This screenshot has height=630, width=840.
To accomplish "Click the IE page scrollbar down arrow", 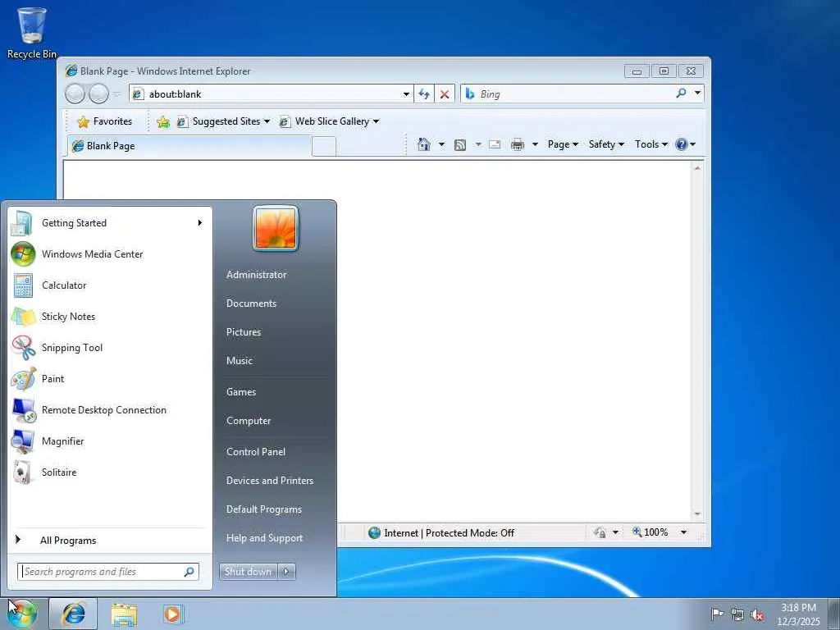I will pyautogui.click(x=697, y=514).
